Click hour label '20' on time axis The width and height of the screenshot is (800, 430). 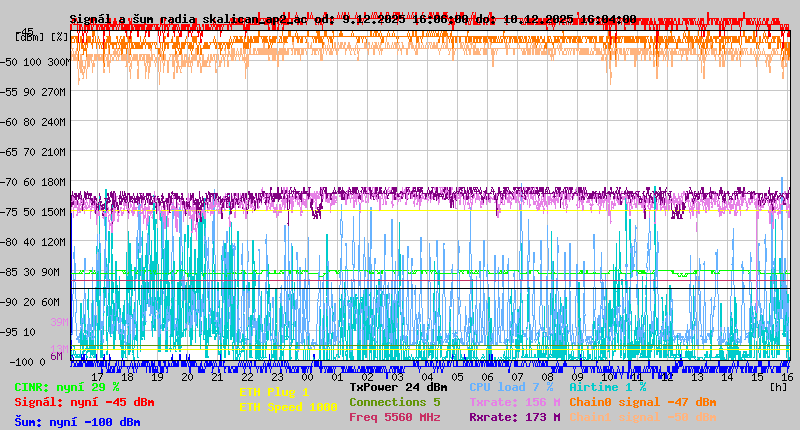[187, 377]
